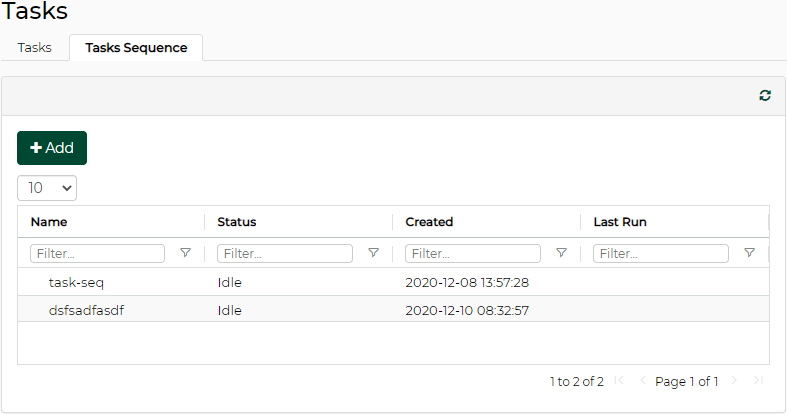Open the Name column filter icon
787x414 pixels.
click(185, 253)
